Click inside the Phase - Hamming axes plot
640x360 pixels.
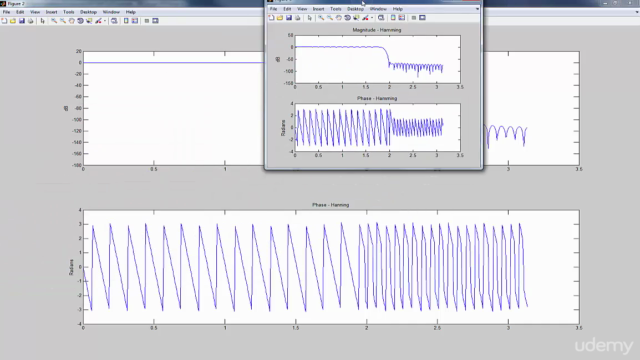378,127
